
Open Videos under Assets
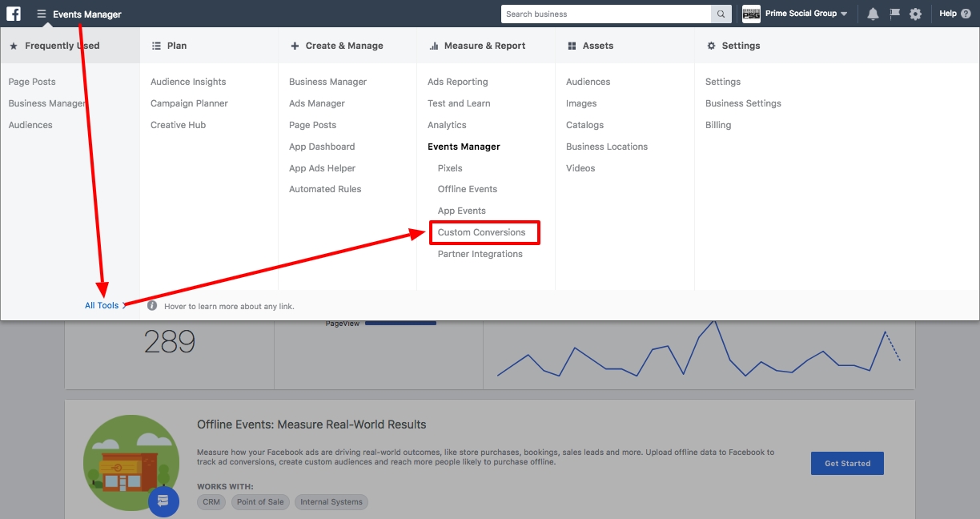tap(580, 168)
